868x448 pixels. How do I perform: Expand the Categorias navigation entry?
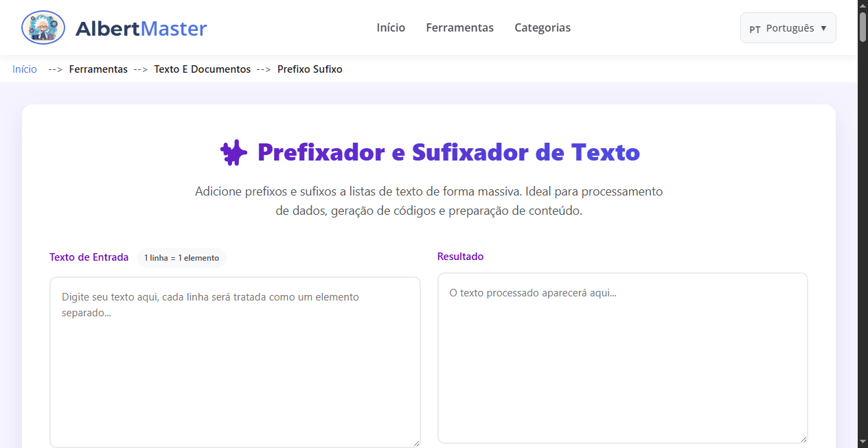tap(542, 27)
